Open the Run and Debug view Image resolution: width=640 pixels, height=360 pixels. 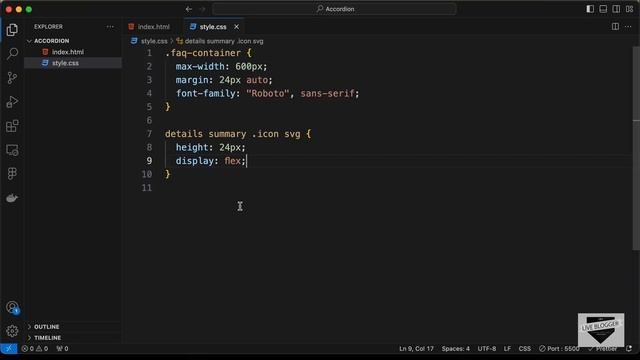12,102
